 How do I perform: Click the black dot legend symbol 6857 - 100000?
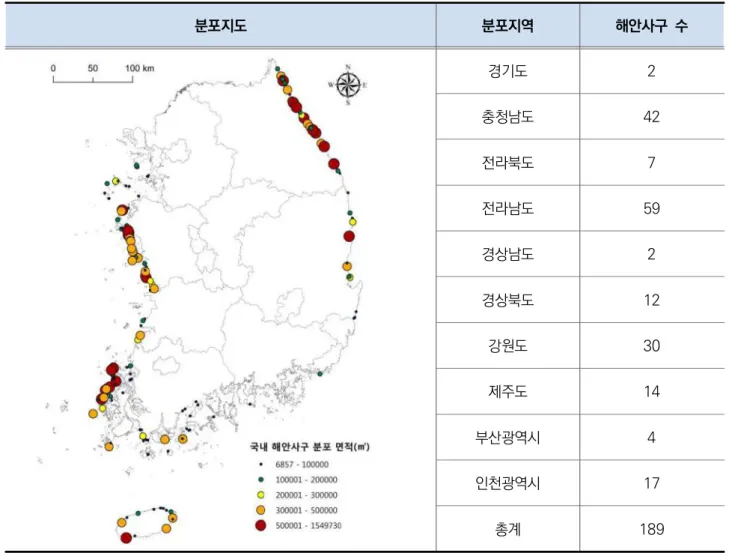[261, 464]
